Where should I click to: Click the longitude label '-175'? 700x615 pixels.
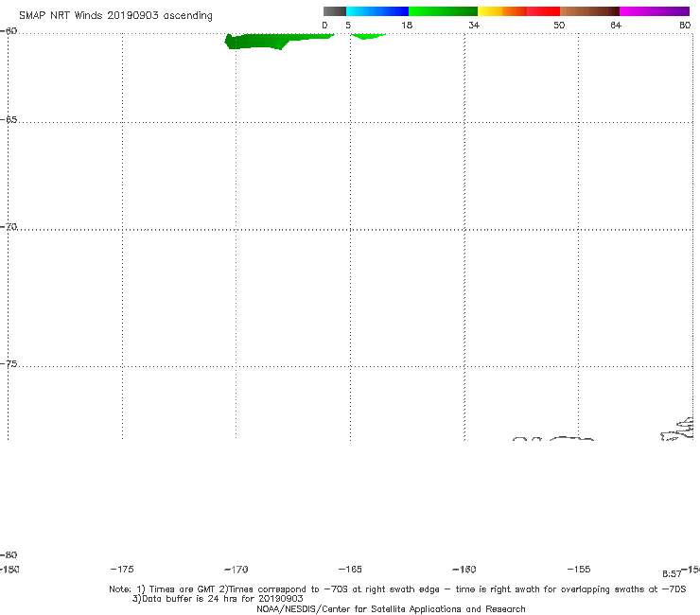pos(122,569)
